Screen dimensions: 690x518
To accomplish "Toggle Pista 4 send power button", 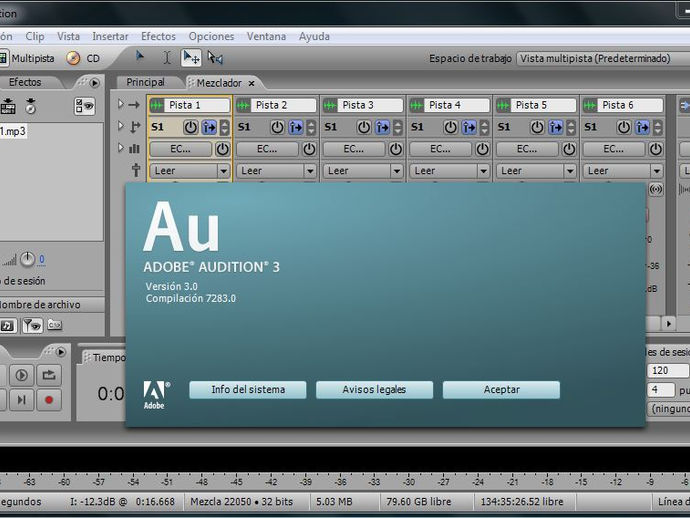I will click(451, 128).
